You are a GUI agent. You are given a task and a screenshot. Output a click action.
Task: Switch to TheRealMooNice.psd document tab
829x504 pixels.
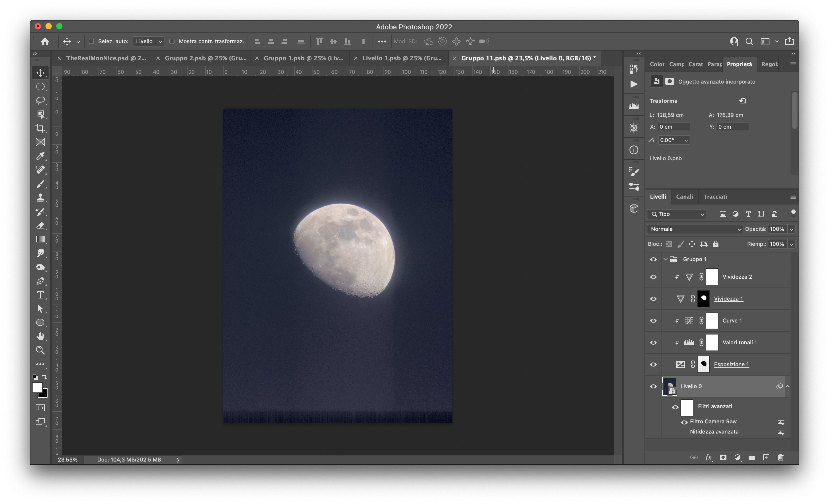(x=106, y=58)
